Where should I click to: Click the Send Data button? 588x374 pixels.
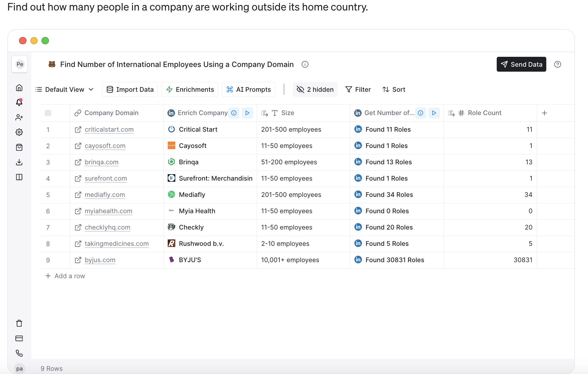point(521,64)
